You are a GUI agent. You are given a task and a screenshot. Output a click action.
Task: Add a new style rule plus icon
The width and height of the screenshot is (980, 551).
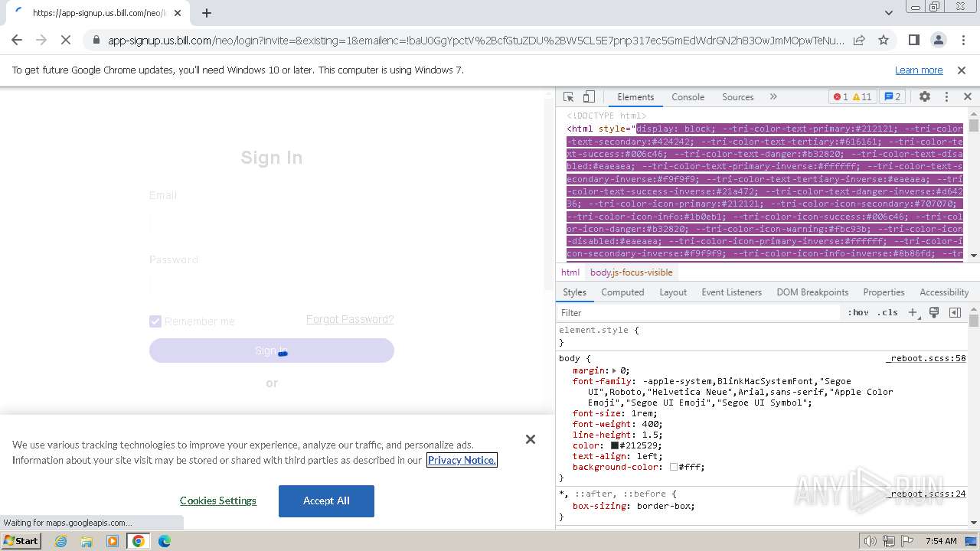(913, 312)
